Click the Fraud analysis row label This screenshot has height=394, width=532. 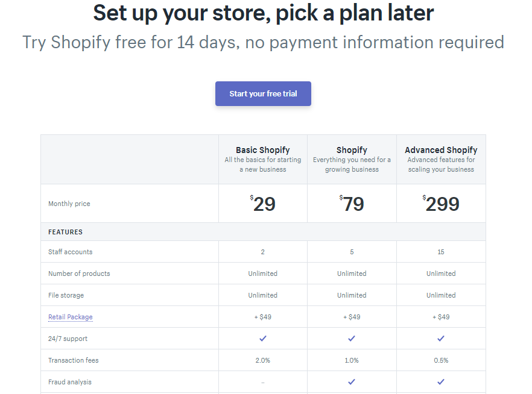click(x=70, y=382)
